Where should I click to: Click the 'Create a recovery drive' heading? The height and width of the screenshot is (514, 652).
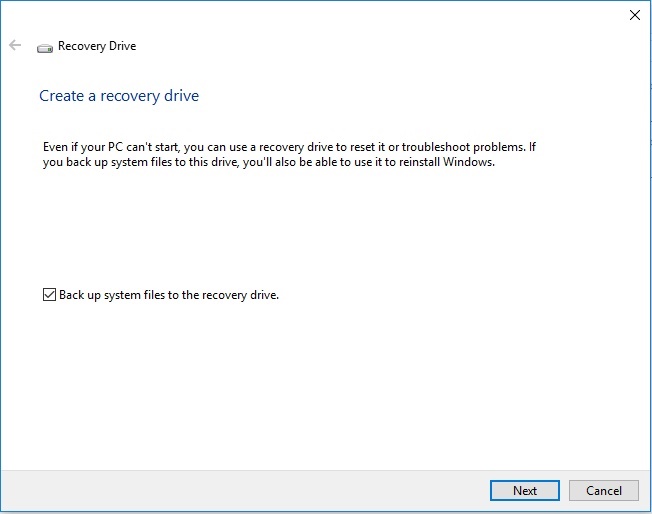119,96
